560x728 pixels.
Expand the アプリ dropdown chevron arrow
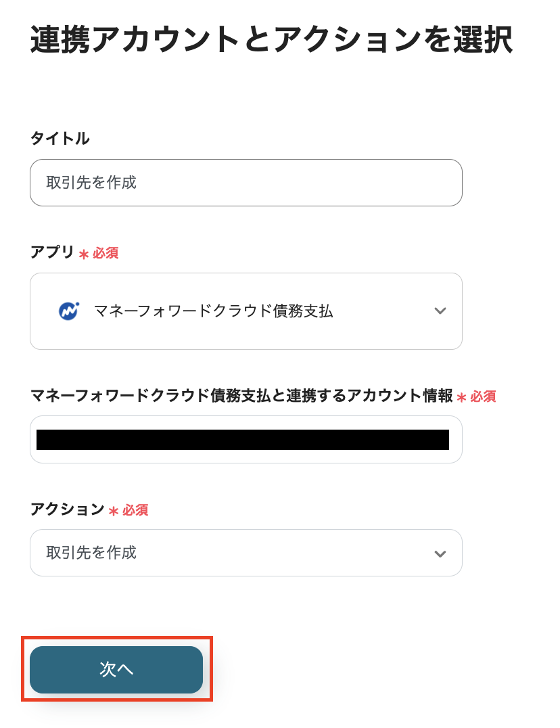440,311
